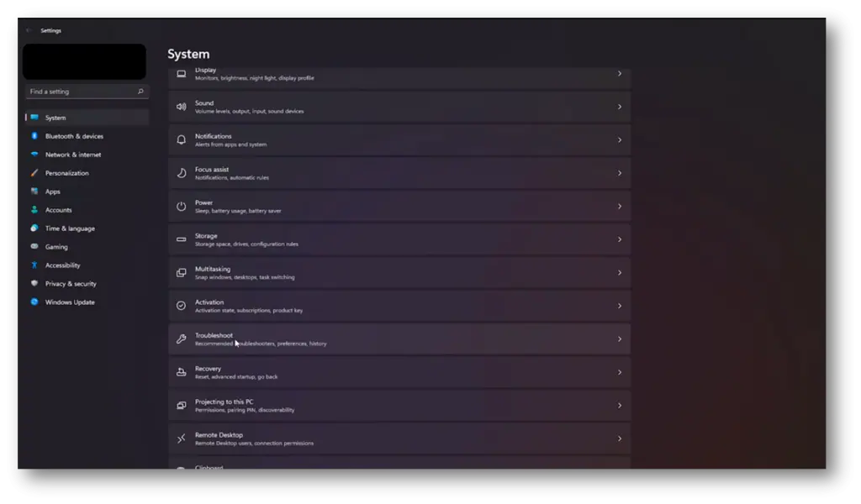Click the Activation checkmark icon
The image size is (861, 504).
coord(182,306)
